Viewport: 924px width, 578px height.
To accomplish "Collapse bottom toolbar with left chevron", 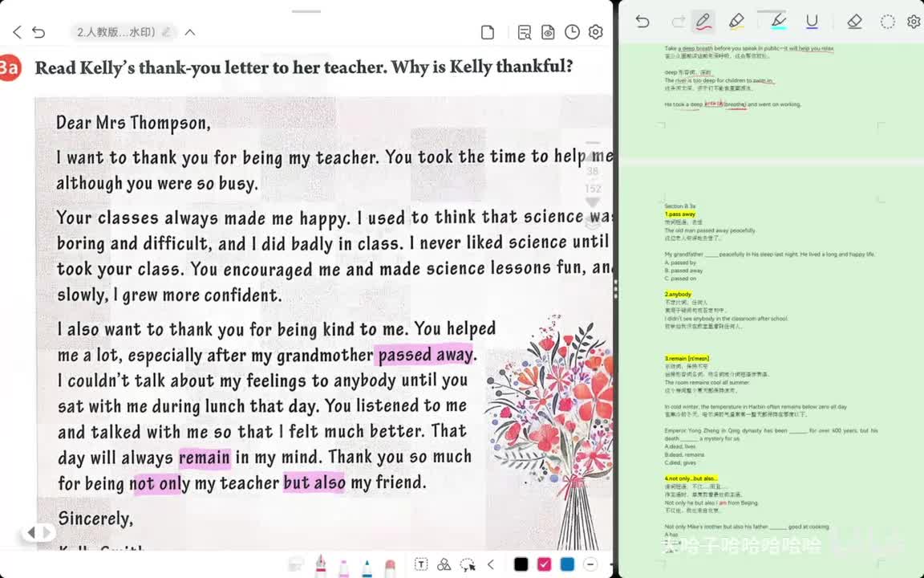I will [x=490, y=564].
